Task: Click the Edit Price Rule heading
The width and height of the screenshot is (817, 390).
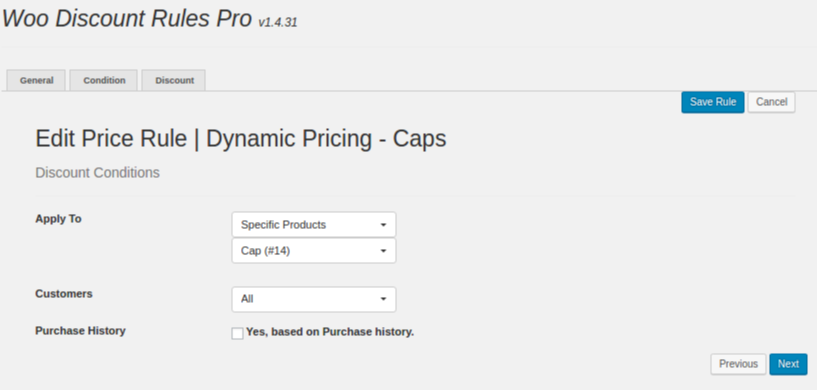Action: 241,139
